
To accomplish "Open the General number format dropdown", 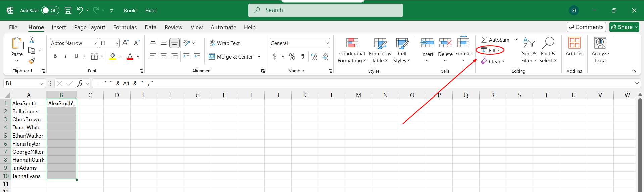I will 328,43.
